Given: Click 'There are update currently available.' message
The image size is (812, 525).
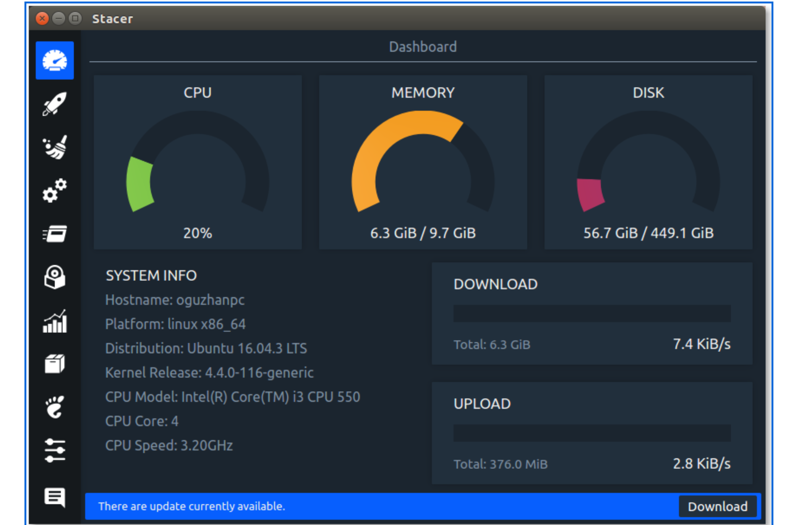Looking at the screenshot, I should pyautogui.click(x=192, y=506).
